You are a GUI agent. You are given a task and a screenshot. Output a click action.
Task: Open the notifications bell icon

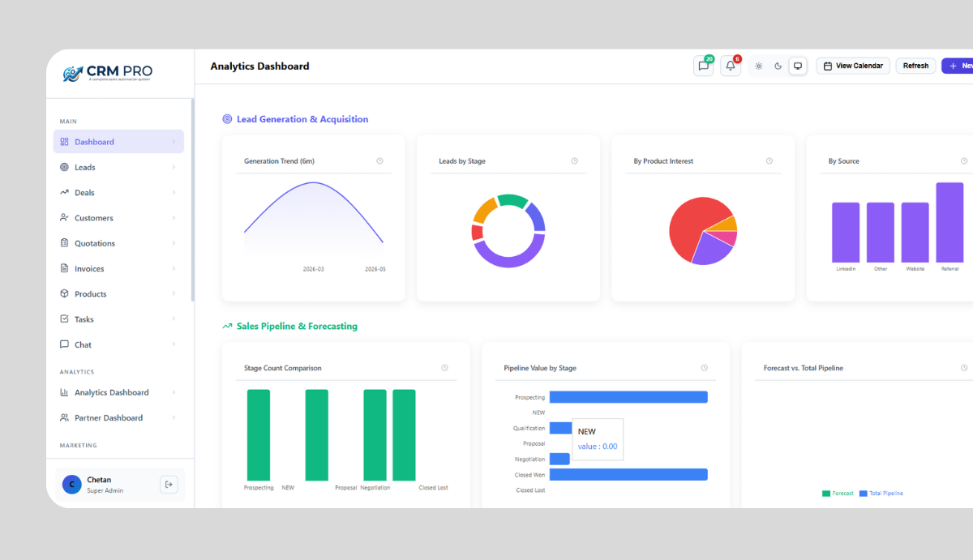(x=731, y=66)
